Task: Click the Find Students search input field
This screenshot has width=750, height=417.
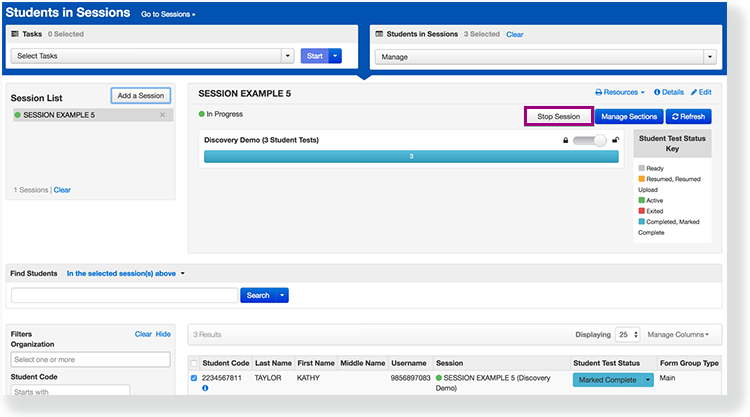Action: [x=124, y=295]
